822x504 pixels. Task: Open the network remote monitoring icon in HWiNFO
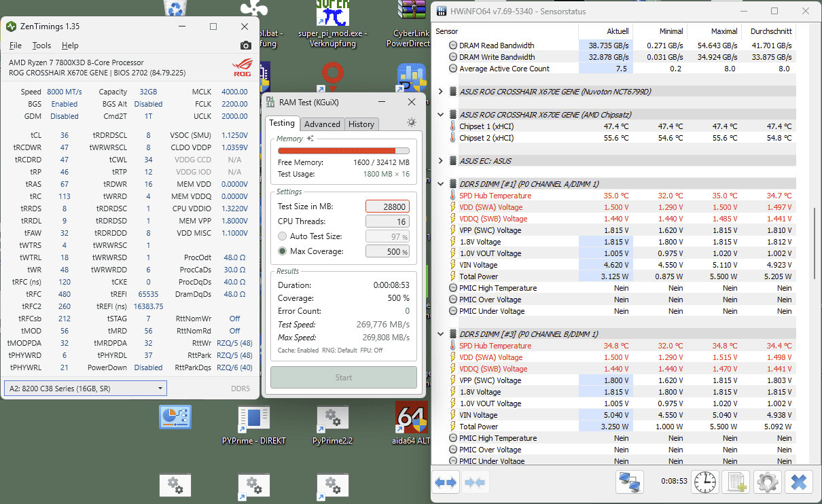point(630,482)
